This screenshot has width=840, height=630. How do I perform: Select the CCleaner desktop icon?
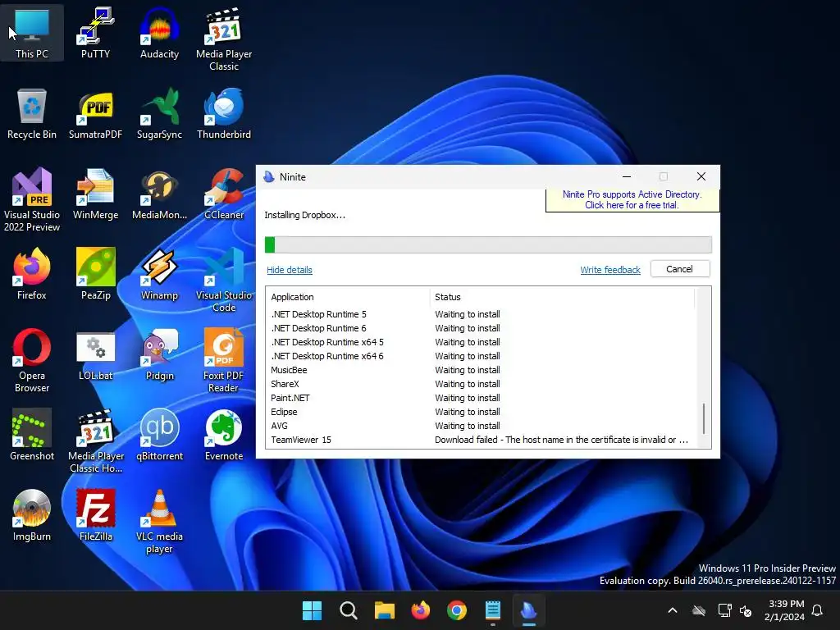point(224,194)
